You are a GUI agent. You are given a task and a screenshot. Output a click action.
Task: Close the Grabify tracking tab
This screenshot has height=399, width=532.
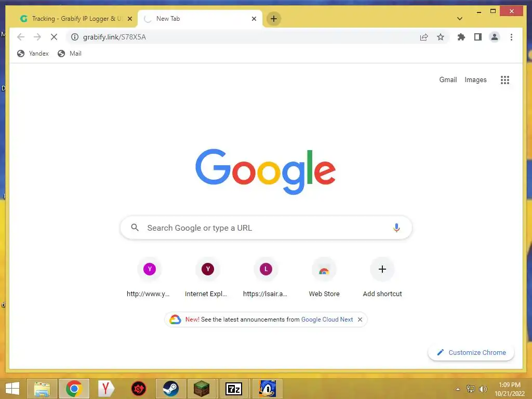129,19
